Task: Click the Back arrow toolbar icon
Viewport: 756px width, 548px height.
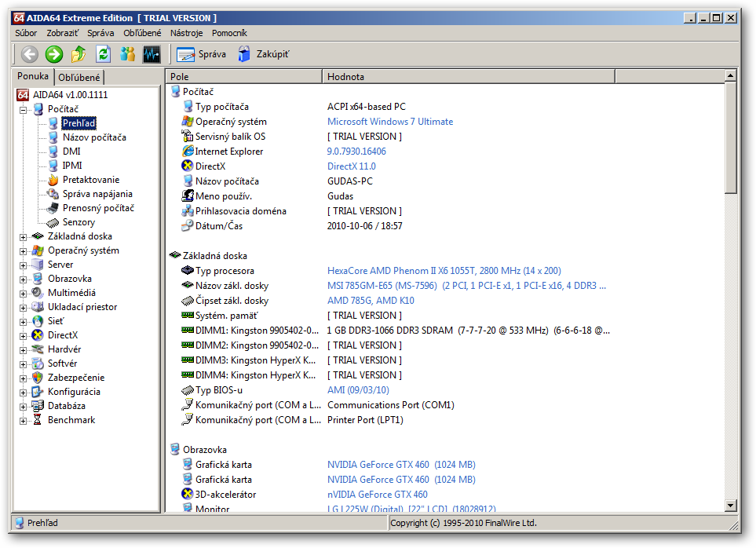Action: (30, 54)
